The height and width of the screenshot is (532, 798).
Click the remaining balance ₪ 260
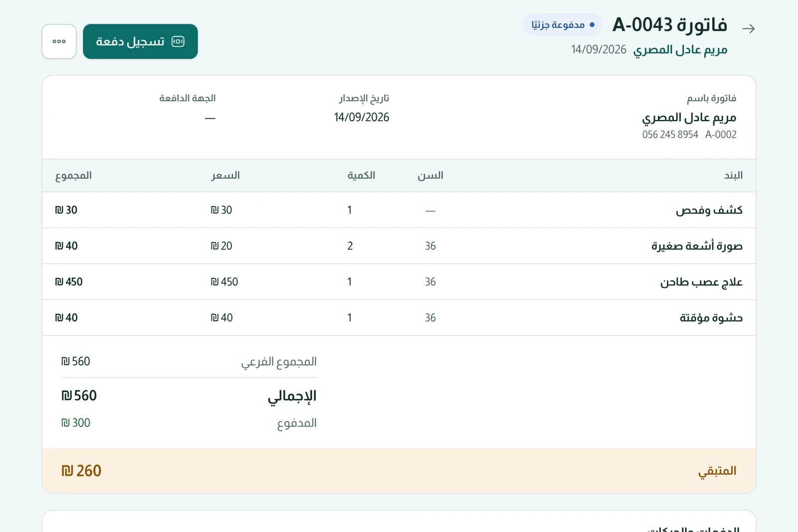click(x=81, y=471)
